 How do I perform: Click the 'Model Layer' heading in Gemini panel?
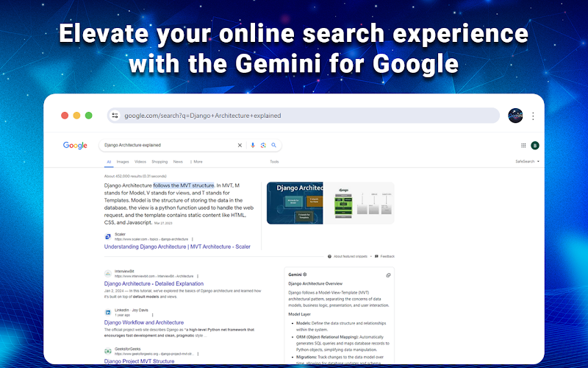[x=299, y=314]
